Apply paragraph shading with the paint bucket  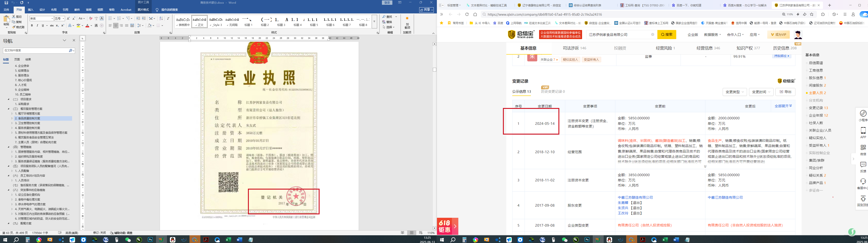pyautogui.click(x=150, y=26)
